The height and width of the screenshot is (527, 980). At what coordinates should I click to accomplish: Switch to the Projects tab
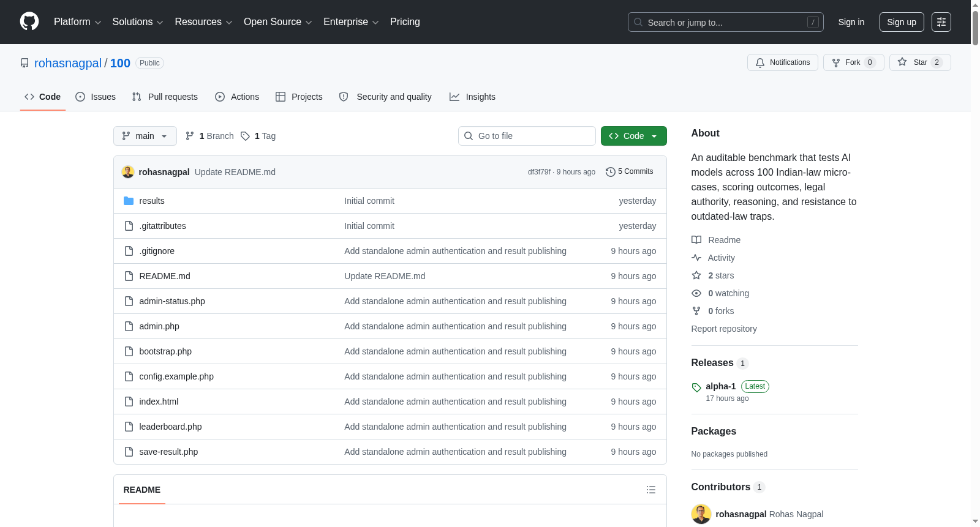tap(299, 97)
